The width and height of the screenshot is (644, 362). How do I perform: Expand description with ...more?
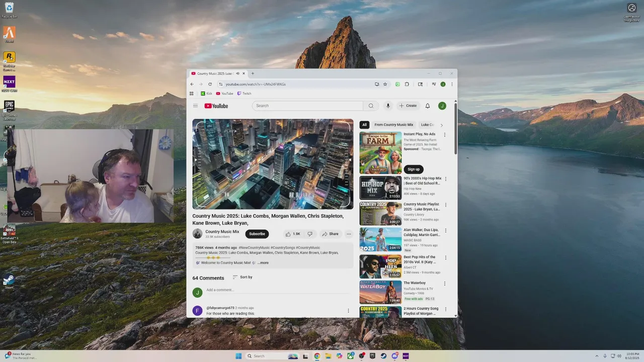pyautogui.click(x=263, y=262)
